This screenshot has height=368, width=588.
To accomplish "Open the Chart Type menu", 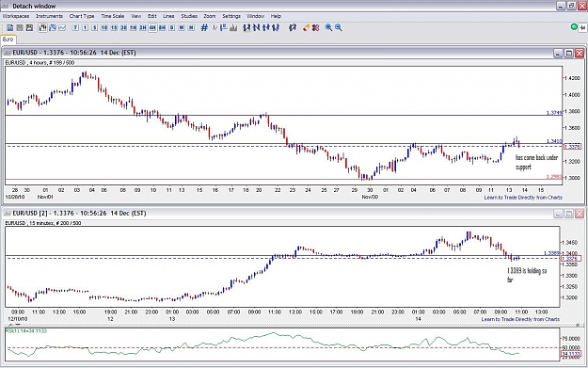I will 82,16.
